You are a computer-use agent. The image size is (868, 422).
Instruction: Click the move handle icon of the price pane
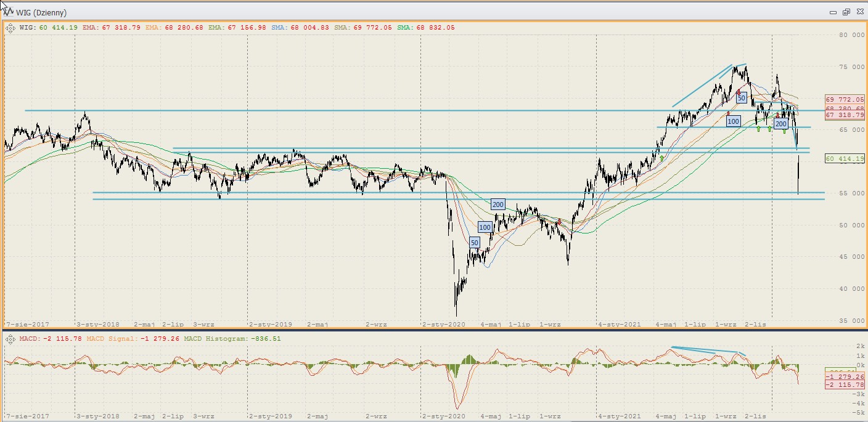click(x=10, y=28)
